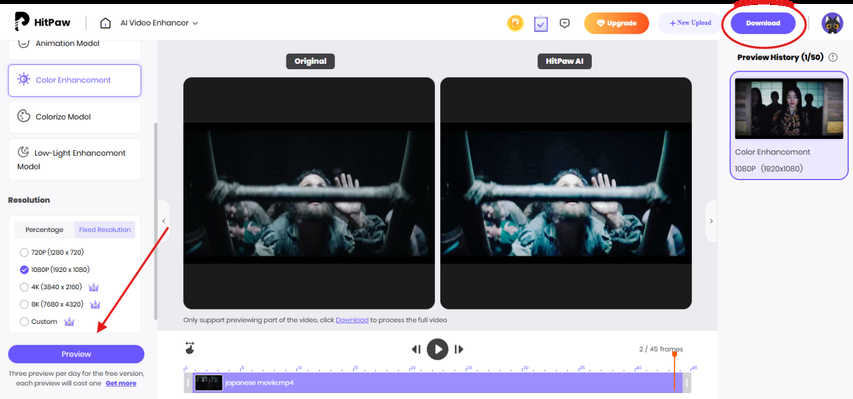
Task: Click the 1080P (1920x1080) history text
Action: click(769, 169)
